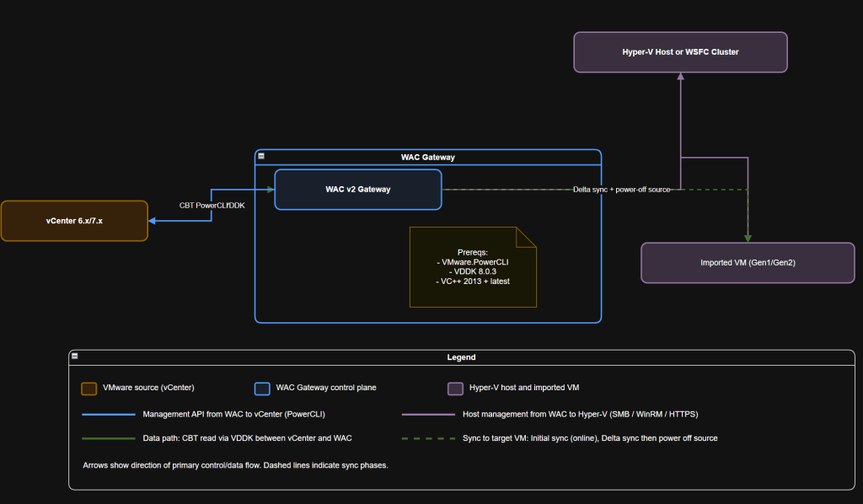Viewport: 863px width, 504px height.
Task: Click the orange VMware source color swatch
Action: (x=88, y=389)
